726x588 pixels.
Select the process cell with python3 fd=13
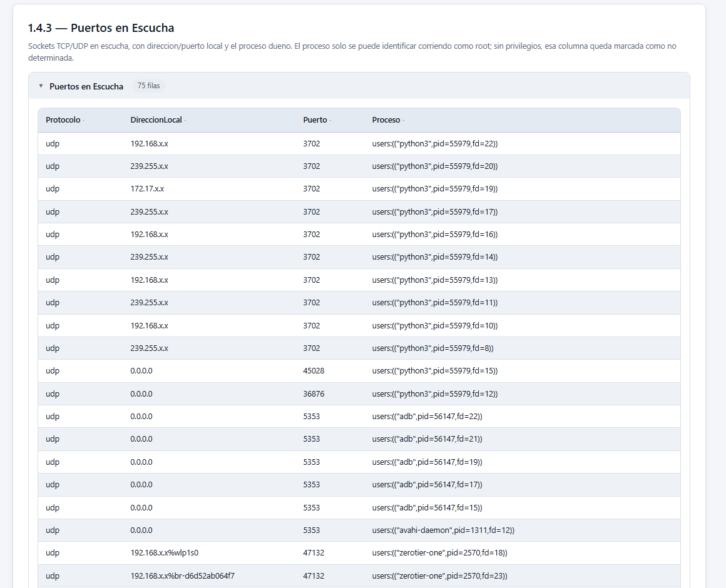[x=435, y=280]
